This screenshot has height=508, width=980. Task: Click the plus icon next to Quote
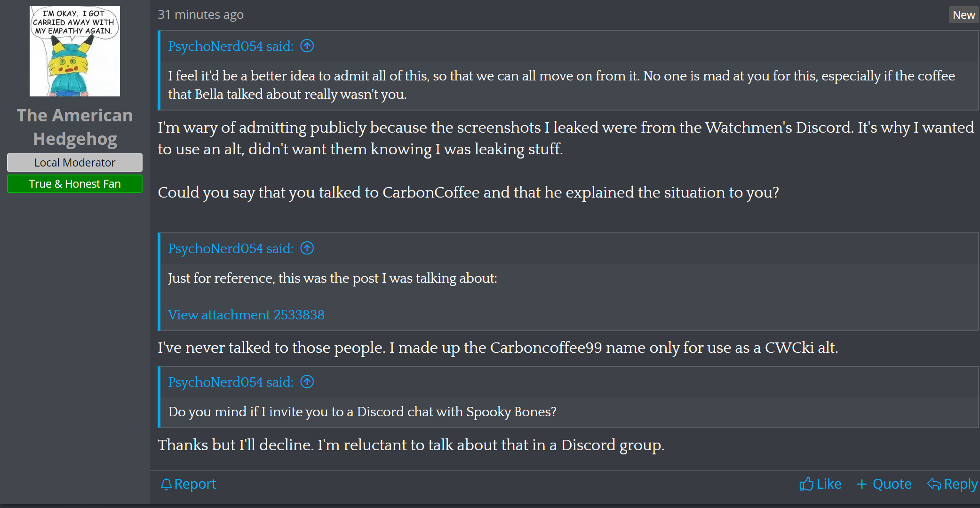862,484
